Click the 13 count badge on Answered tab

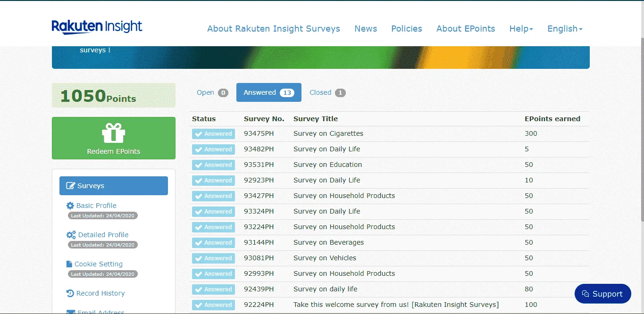[287, 93]
